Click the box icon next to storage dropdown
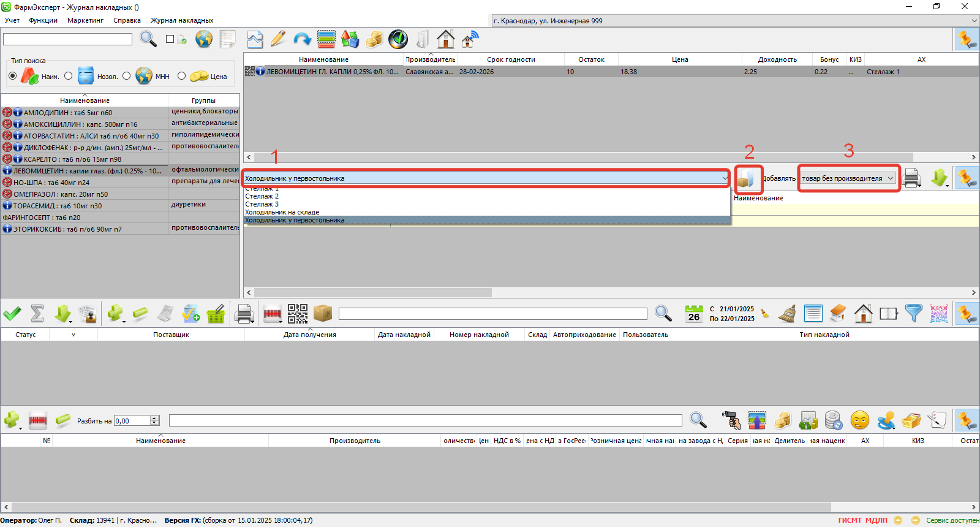Viewport: 980px width, 527px height. pyautogui.click(x=746, y=178)
